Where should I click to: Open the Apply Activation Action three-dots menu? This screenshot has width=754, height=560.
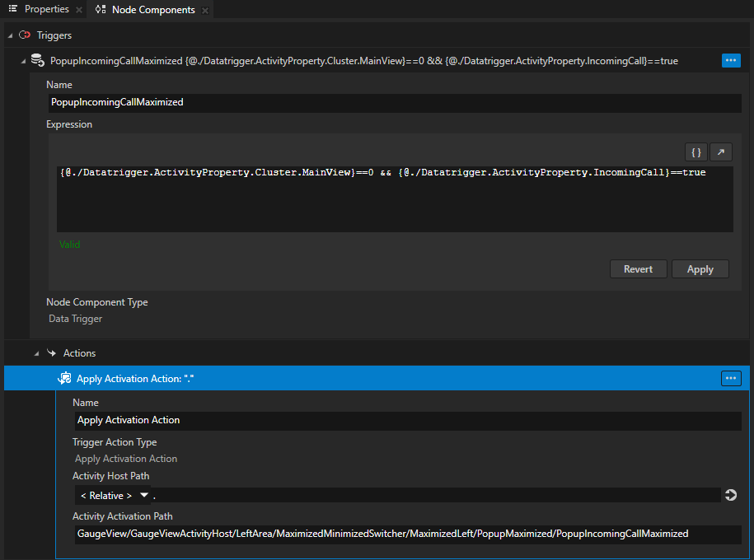[x=730, y=378]
